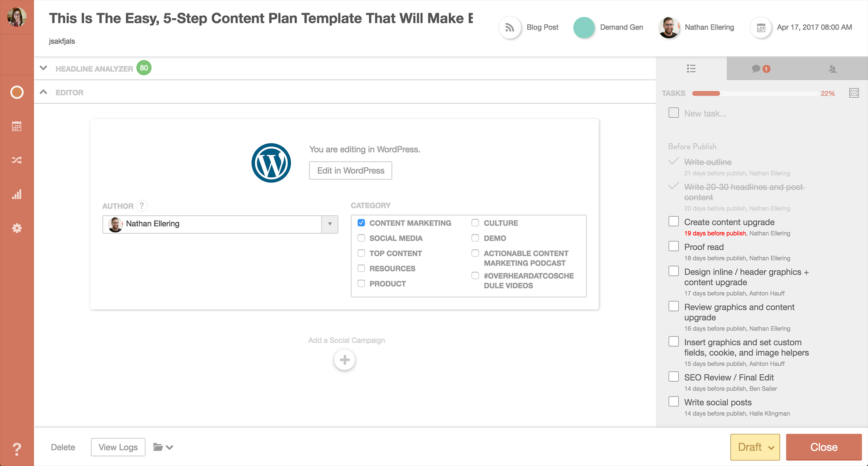This screenshot has height=466, width=868.
Task: Click the View Logs button
Action: (118, 447)
